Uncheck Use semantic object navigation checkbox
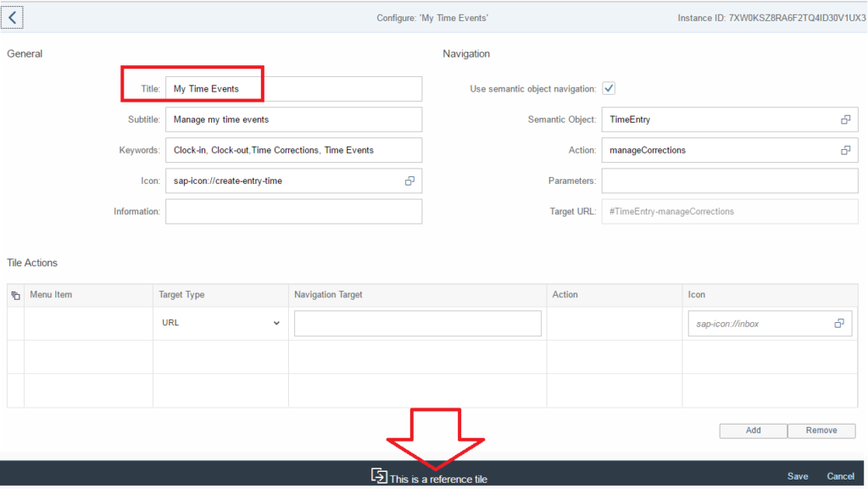Viewport: 868px width, 489px height. click(x=609, y=88)
